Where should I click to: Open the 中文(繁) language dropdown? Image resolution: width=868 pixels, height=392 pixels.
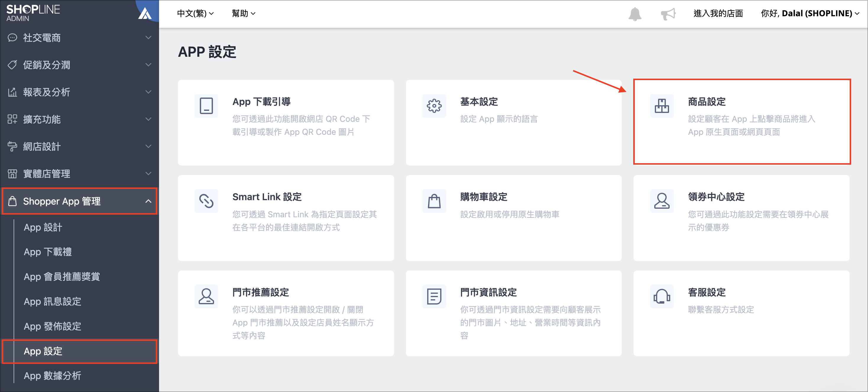coord(195,14)
